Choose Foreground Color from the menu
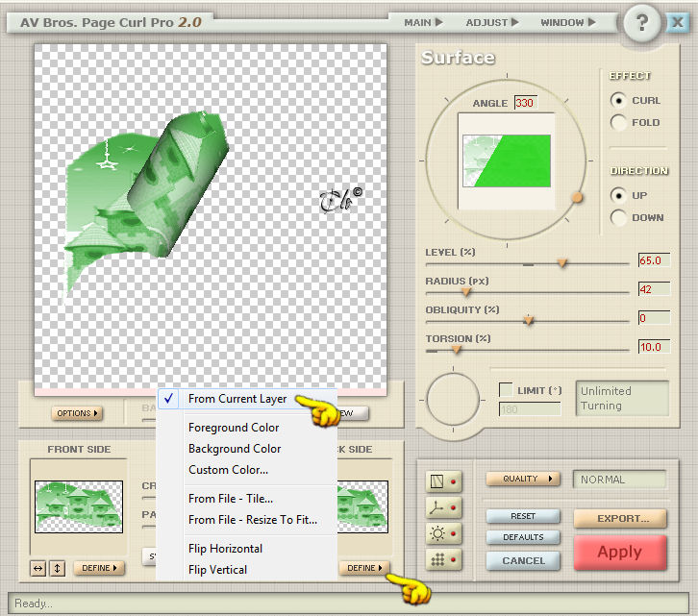This screenshot has height=616, width=698. [x=234, y=428]
